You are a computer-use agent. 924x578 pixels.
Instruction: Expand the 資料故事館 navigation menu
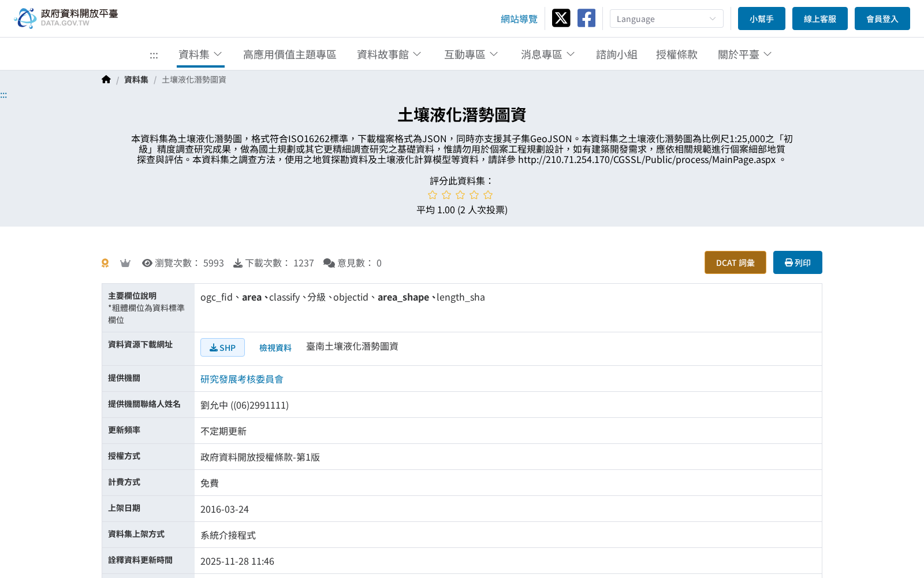[389, 54]
